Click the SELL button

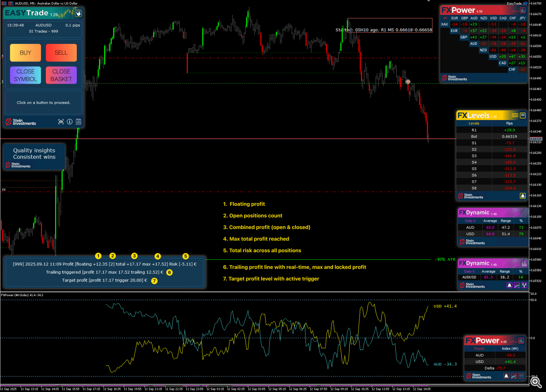click(61, 52)
